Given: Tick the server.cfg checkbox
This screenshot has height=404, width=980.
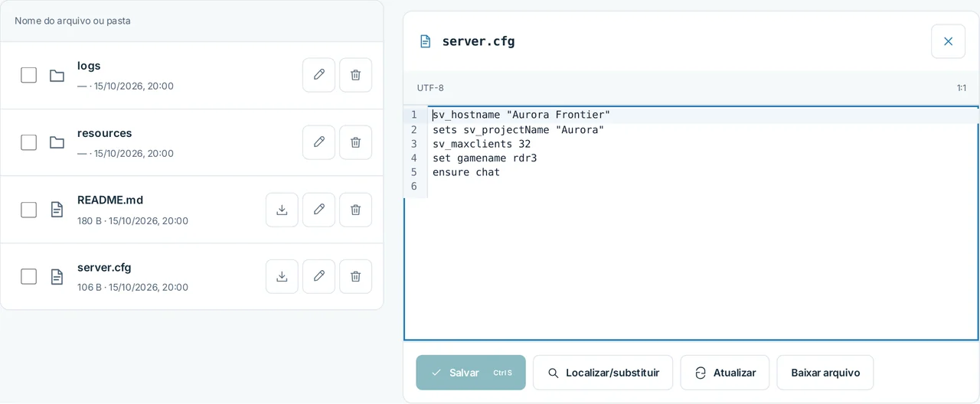Looking at the screenshot, I should (x=28, y=276).
